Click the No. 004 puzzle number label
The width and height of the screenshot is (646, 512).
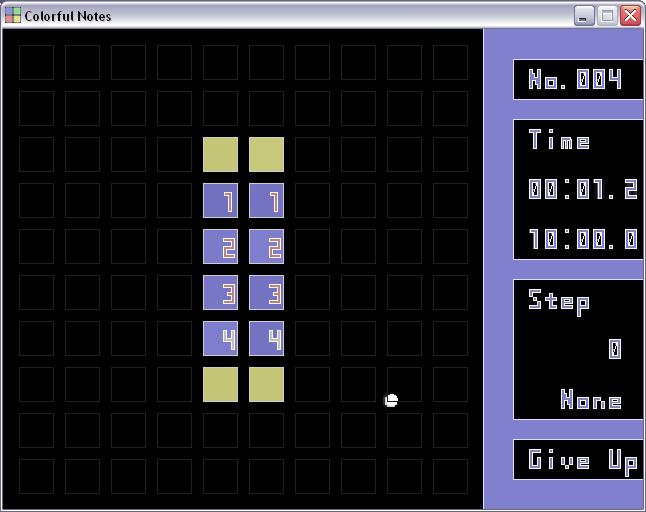pyautogui.click(x=575, y=79)
